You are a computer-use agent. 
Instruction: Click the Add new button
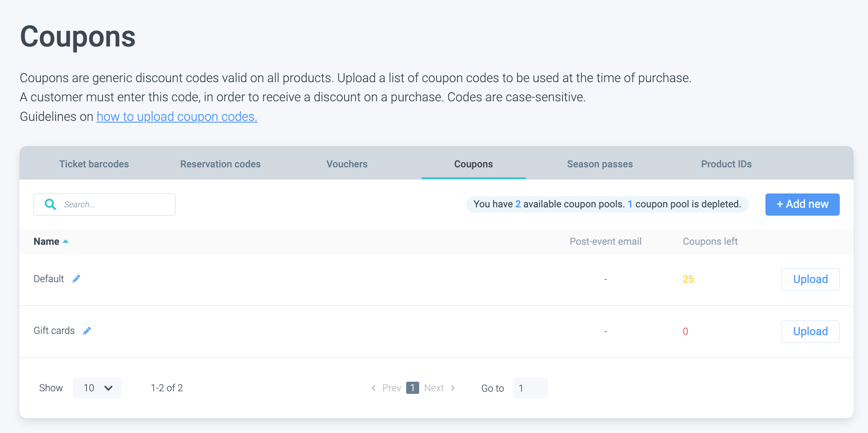[x=802, y=204]
